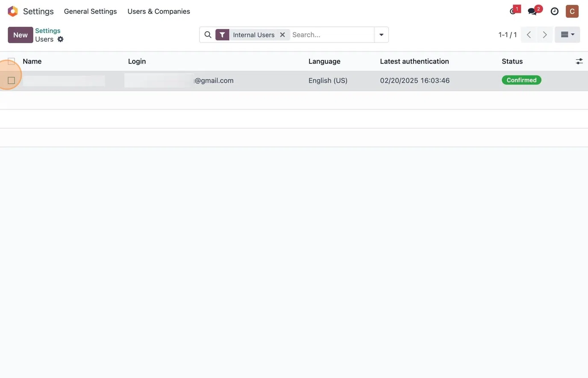
Task: Open the optional columns adjust icon
Action: [579, 62]
